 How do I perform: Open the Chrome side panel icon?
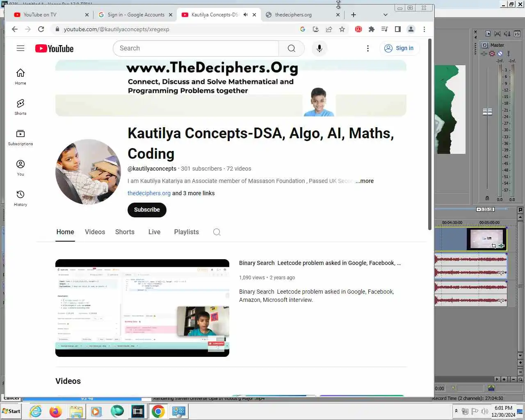pyautogui.click(x=398, y=29)
